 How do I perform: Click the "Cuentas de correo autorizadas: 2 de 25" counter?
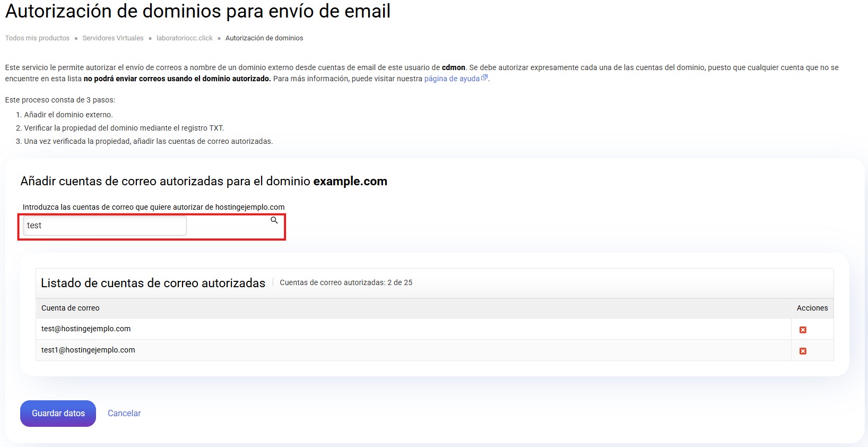[346, 282]
